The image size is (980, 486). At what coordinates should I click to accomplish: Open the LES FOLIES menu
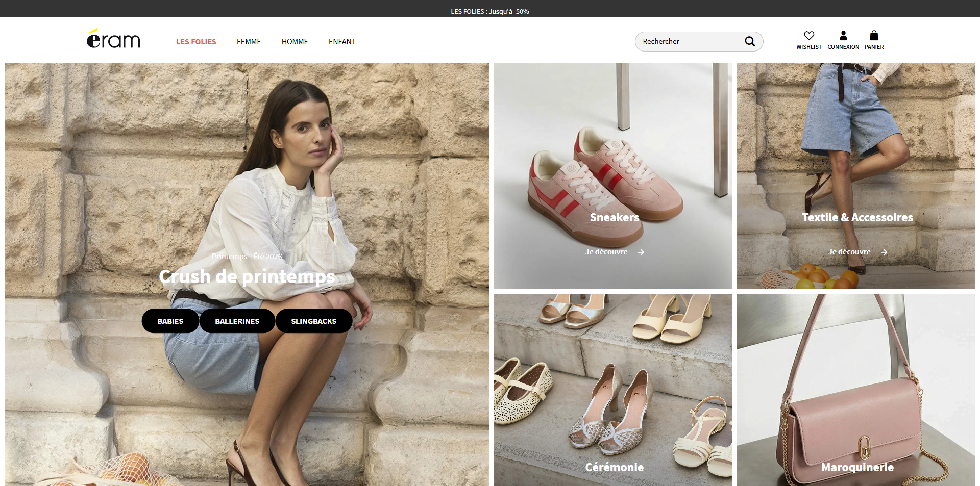(x=196, y=42)
